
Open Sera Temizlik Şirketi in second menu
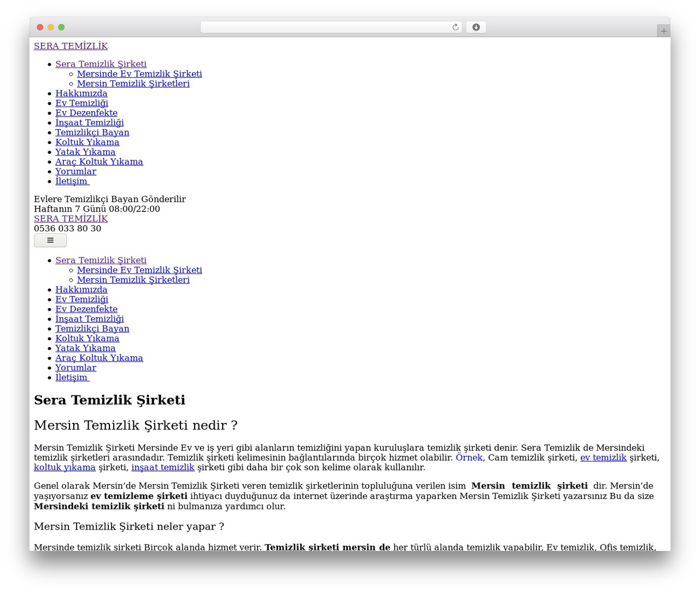[101, 260]
